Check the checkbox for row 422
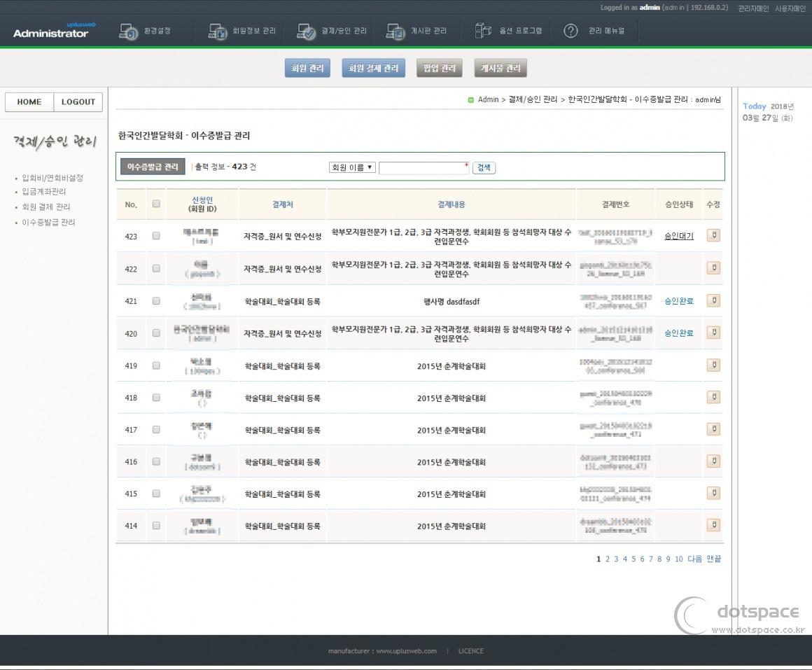812x670 pixels. coord(156,268)
